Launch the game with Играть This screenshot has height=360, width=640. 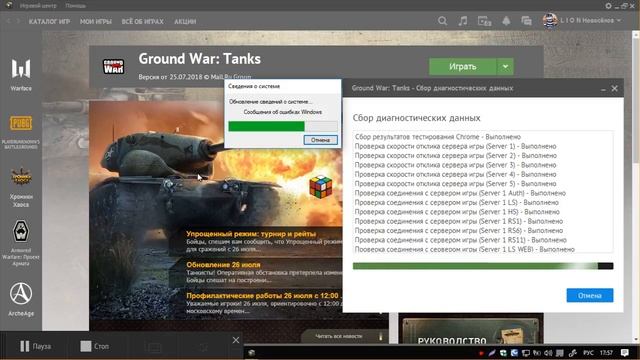(x=463, y=67)
